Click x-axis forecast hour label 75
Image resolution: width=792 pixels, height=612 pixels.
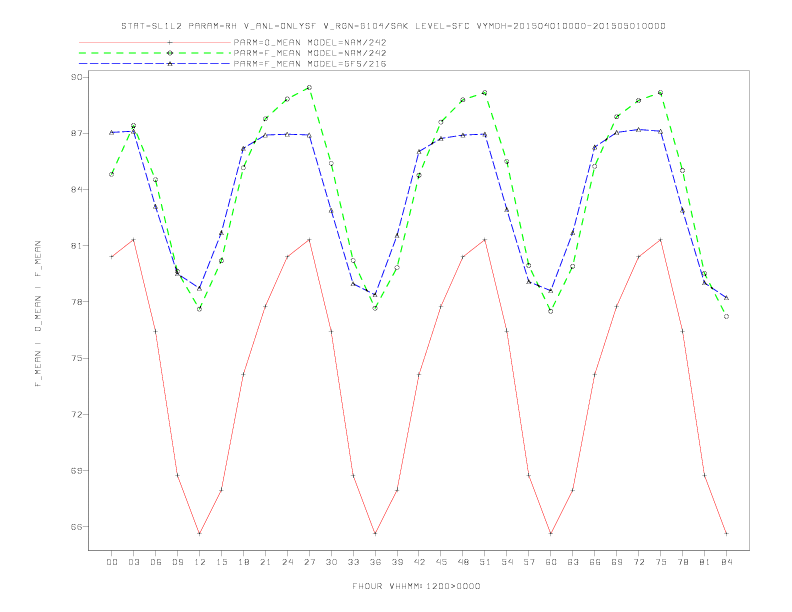click(661, 562)
